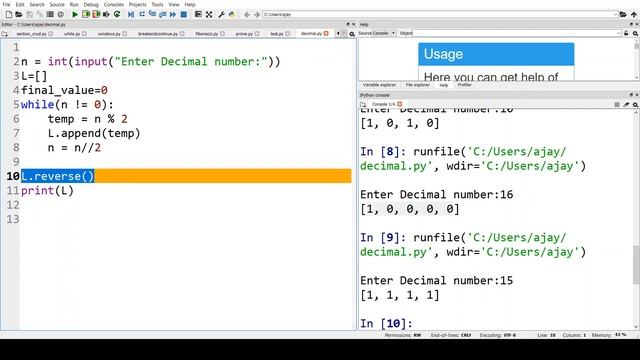Open the PYTHONPATH manager python icon

(x=232, y=14)
